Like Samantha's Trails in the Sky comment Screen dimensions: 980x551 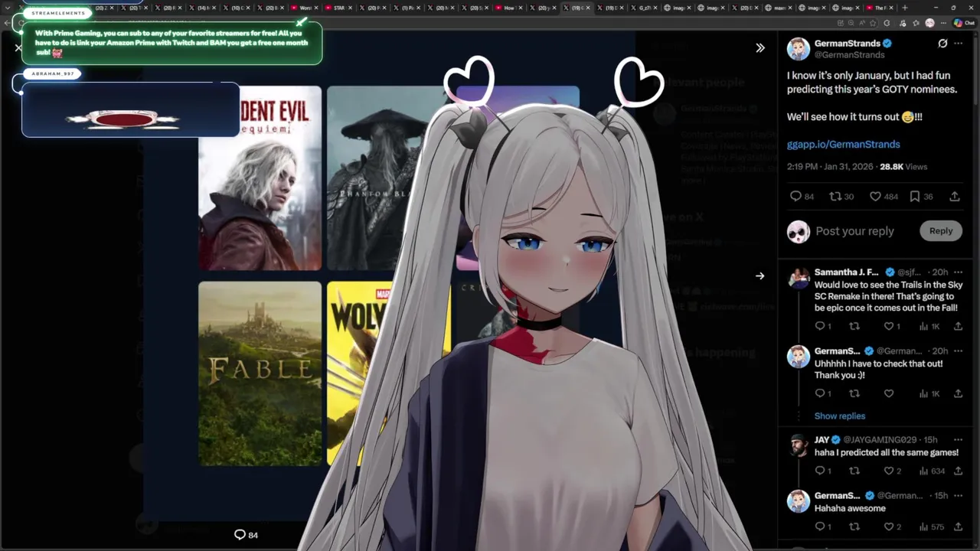tap(893, 326)
